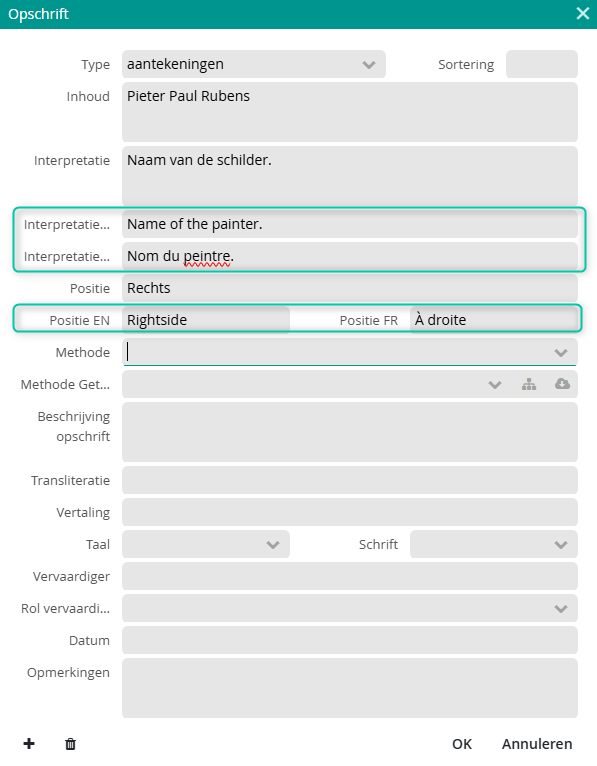Click the Inhoud field with Pieter Paul Rubens
The height and width of the screenshot is (766, 597).
350,112
